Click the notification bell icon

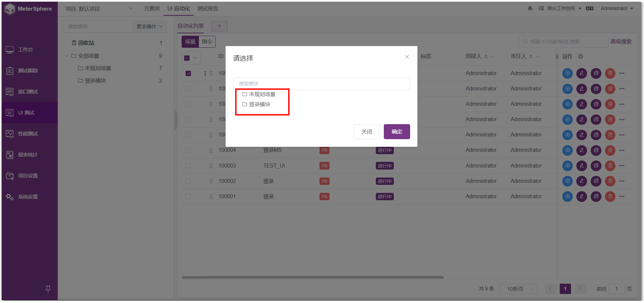pos(530,8)
